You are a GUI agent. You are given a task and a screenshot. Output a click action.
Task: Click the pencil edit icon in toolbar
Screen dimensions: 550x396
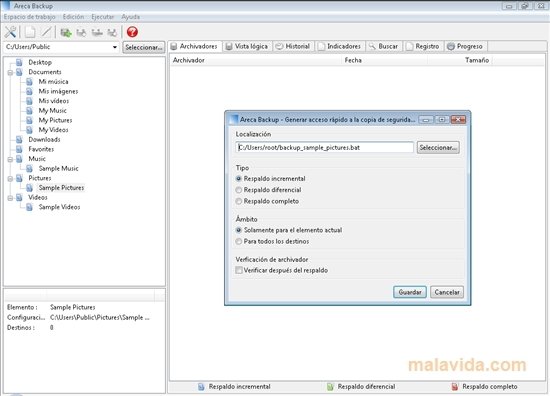coord(46,32)
